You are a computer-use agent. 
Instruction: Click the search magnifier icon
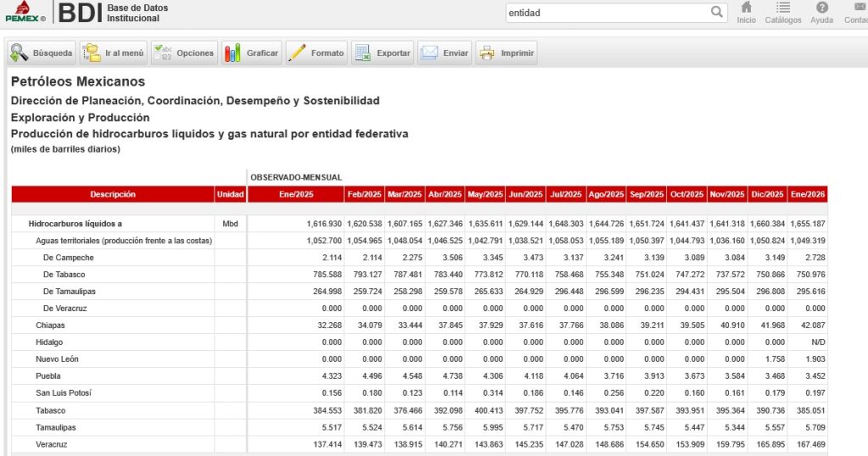pyautogui.click(x=717, y=12)
